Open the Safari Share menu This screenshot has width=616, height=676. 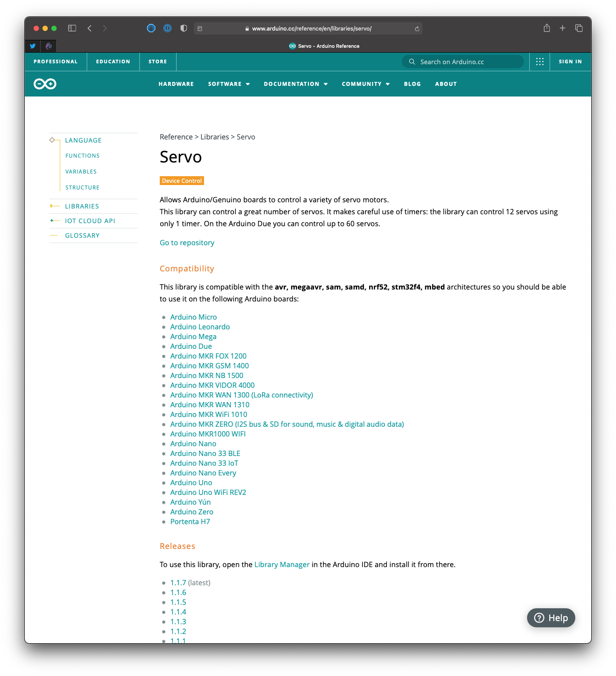point(547,28)
